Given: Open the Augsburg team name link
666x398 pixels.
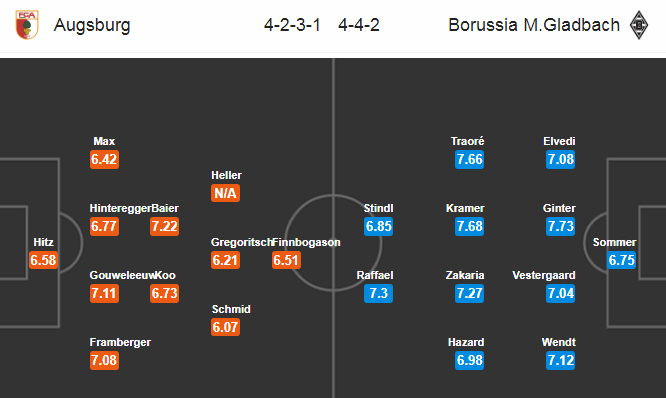Looking at the screenshot, I should tap(92, 25).
